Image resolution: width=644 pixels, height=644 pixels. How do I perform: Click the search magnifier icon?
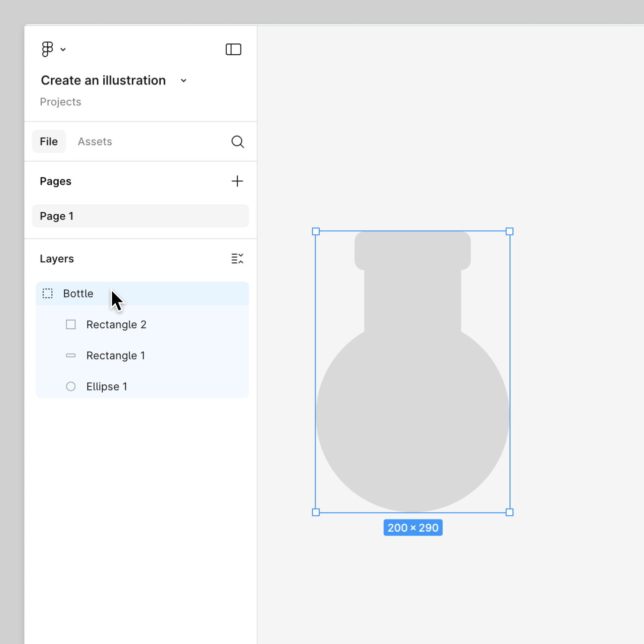tap(237, 142)
